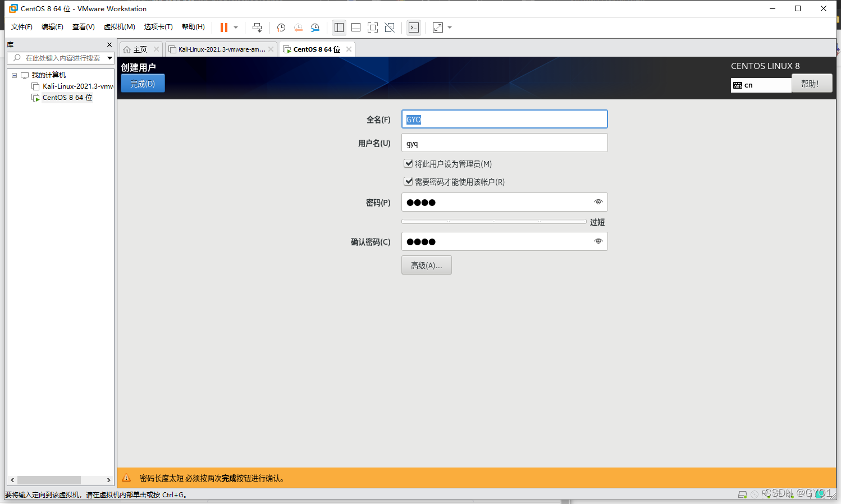Uncheck 将此用户设为管理员 checkbox
This screenshot has width=841, height=504.
409,163
